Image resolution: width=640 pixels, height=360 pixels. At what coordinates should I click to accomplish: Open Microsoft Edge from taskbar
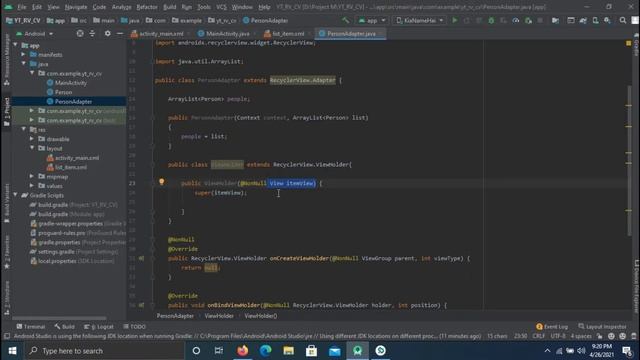tap(266, 351)
